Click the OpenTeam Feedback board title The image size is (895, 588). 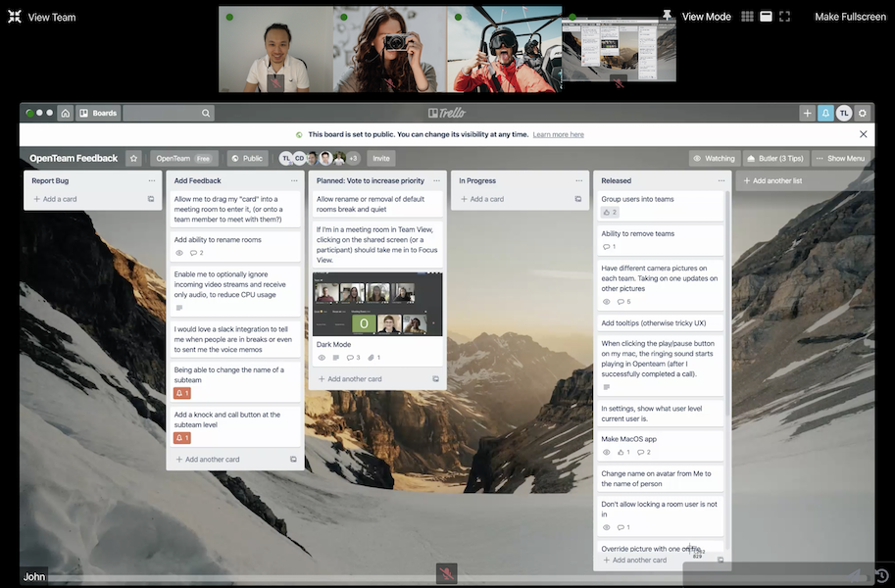point(74,158)
